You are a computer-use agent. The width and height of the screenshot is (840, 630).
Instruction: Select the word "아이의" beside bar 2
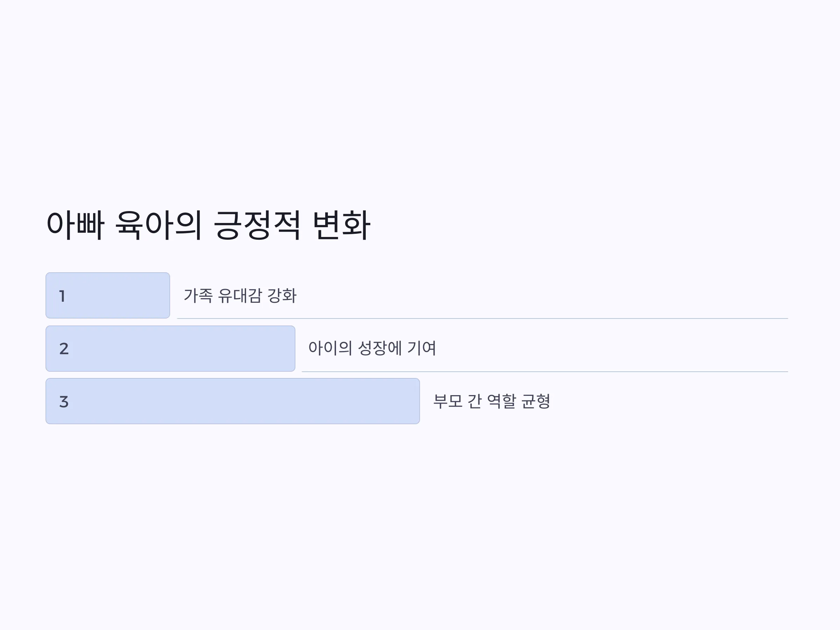click(330, 348)
